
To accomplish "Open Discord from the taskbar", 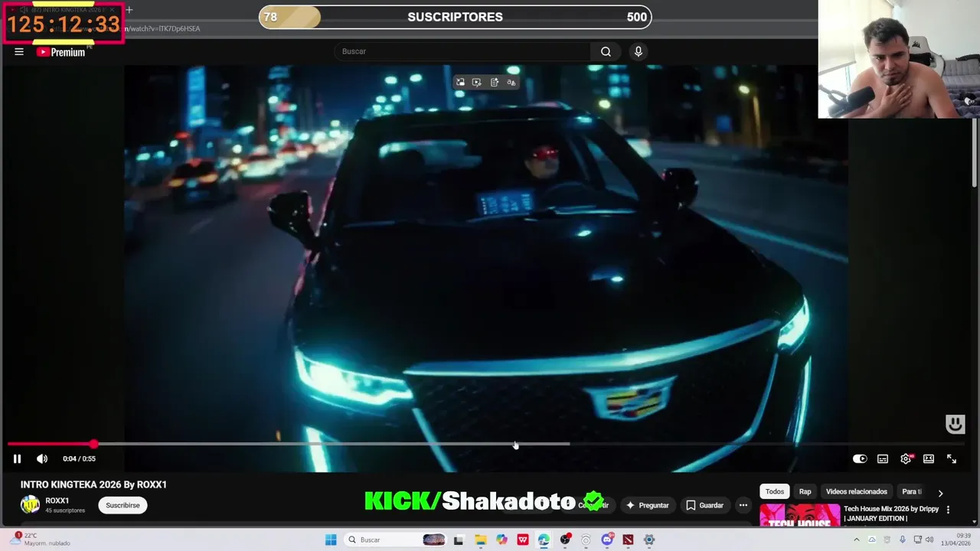I will 607,540.
